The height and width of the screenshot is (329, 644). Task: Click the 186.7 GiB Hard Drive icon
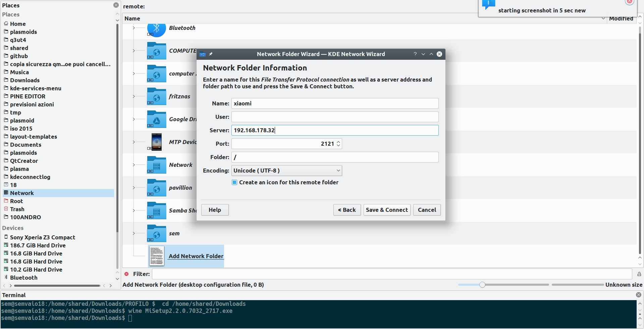click(x=6, y=245)
